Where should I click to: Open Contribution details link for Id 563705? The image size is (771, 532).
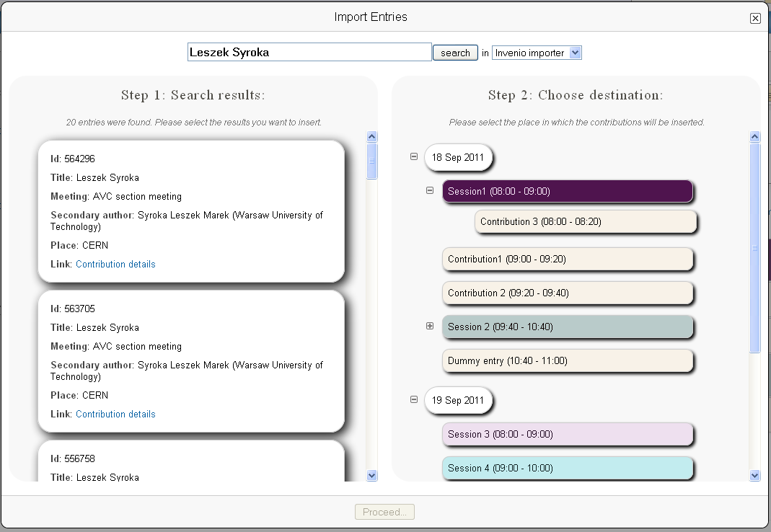pyautogui.click(x=115, y=414)
